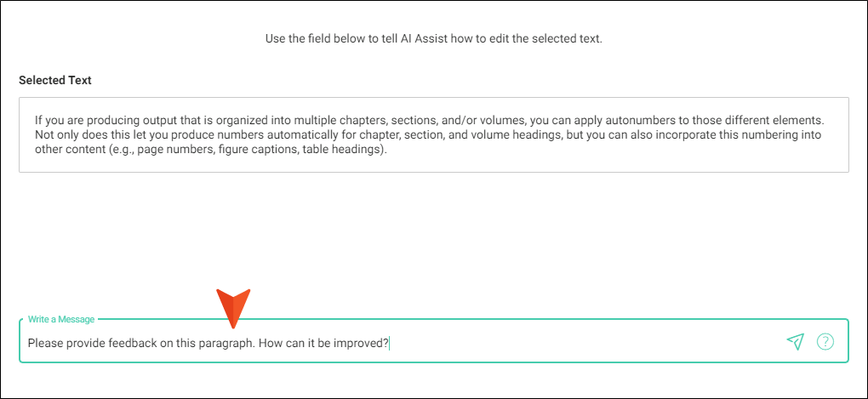Send the message with paper plane icon

pyautogui.click(x=795, y=342)
